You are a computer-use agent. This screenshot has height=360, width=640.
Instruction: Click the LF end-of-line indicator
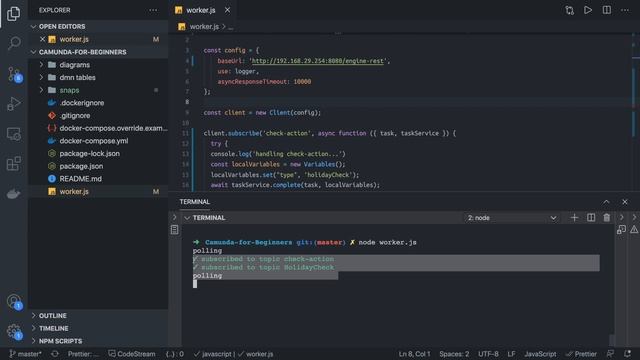pyautogui.click(x=511, y=354)
